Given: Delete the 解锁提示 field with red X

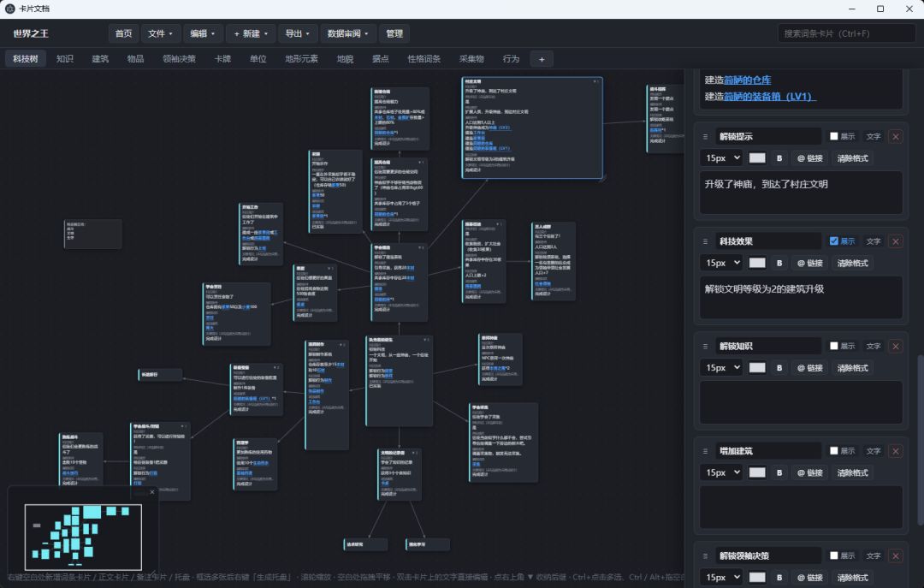Looking at the screenshot, I should coord(896,137).
